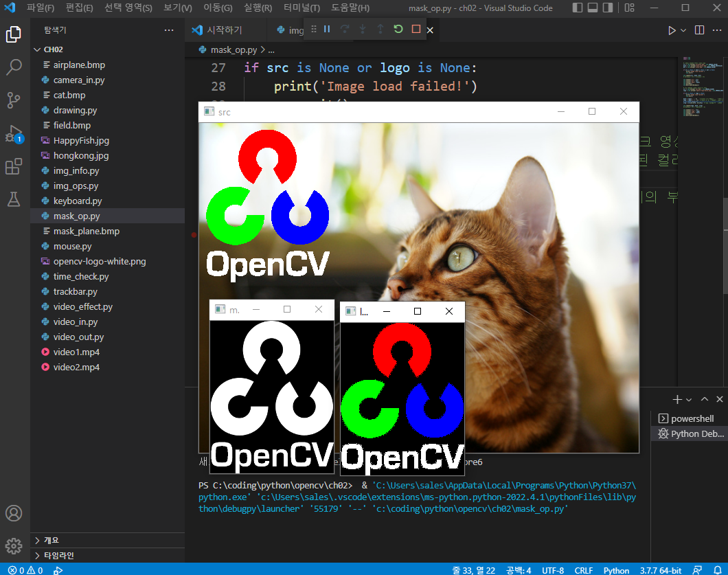Open run options dropdown arrow

pos(683,30)
